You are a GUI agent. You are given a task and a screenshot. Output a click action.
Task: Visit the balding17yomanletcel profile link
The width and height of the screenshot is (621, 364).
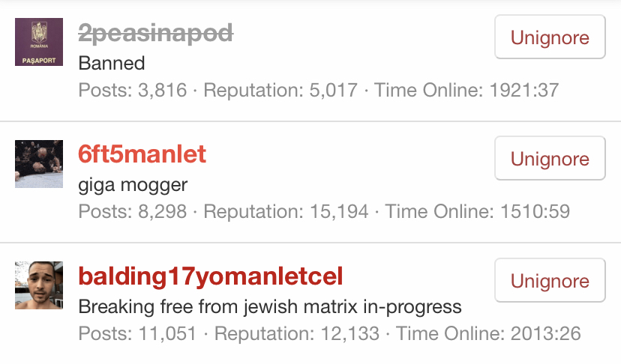(211, 276)
